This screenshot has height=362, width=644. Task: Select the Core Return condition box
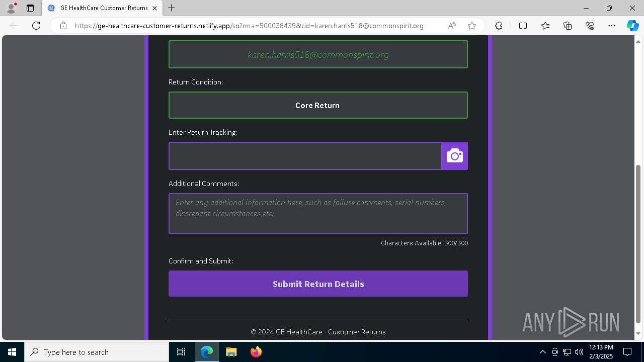(x=318, y=105)
